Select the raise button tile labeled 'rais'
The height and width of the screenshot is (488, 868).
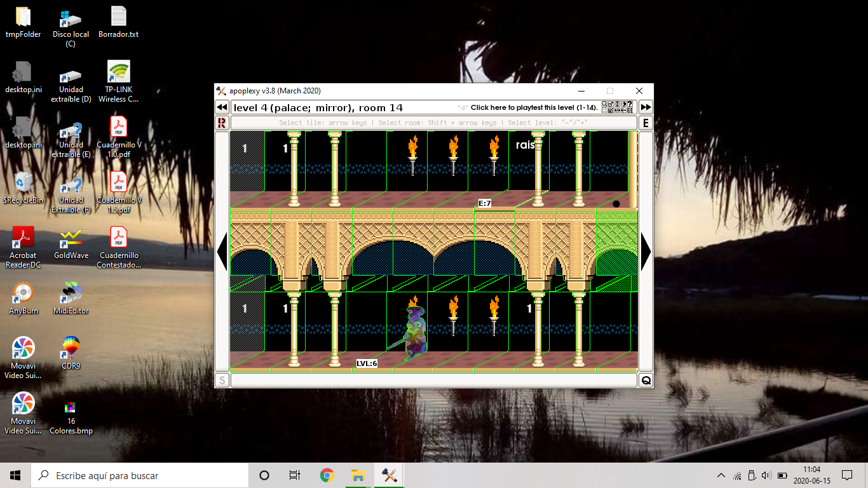click(x=526, y=146)
